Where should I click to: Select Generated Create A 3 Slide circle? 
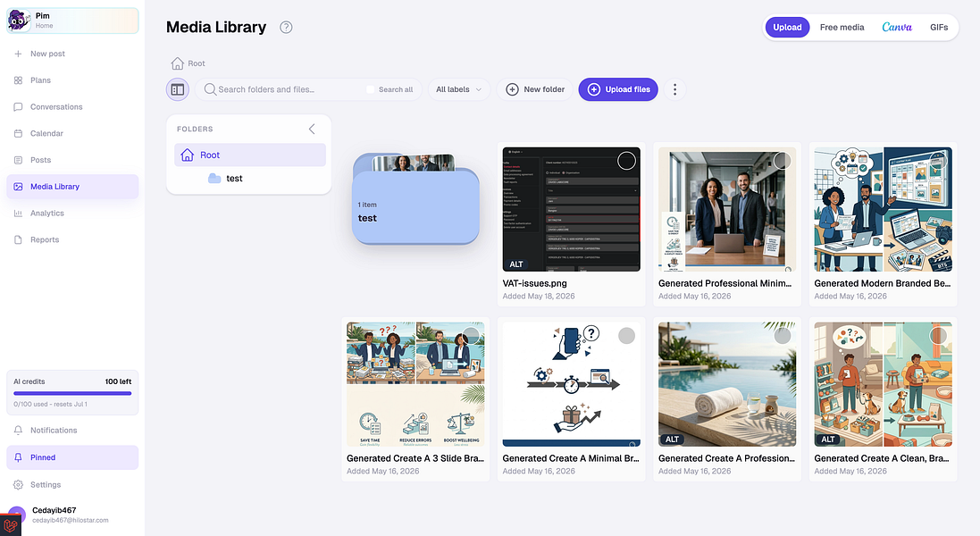pyautogui.click(x=471, y=336)
